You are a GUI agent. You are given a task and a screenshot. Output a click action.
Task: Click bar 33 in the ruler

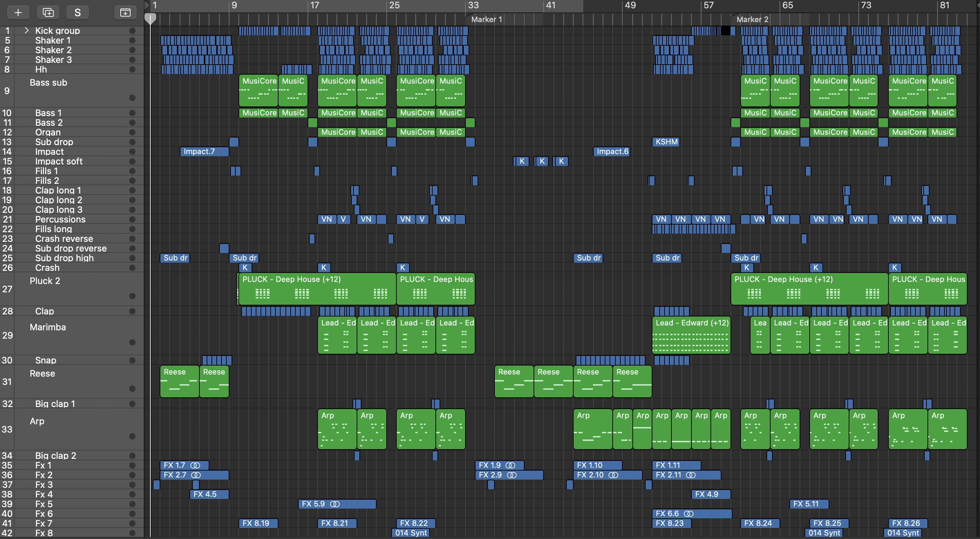[x=473, y=5]
